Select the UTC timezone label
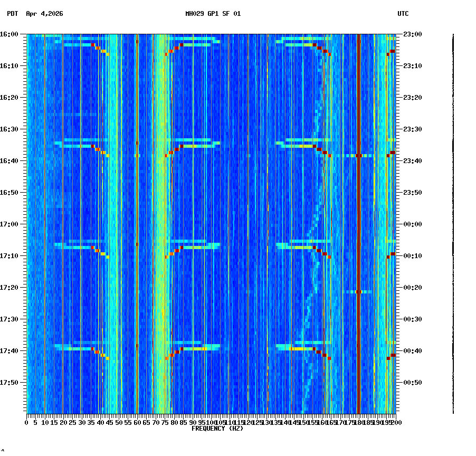Image resolution: width=476 pixels, height=456 pixels. (403, 14)
